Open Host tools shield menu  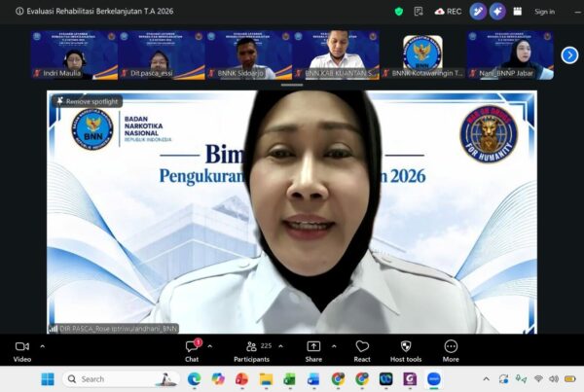[406, 351]
